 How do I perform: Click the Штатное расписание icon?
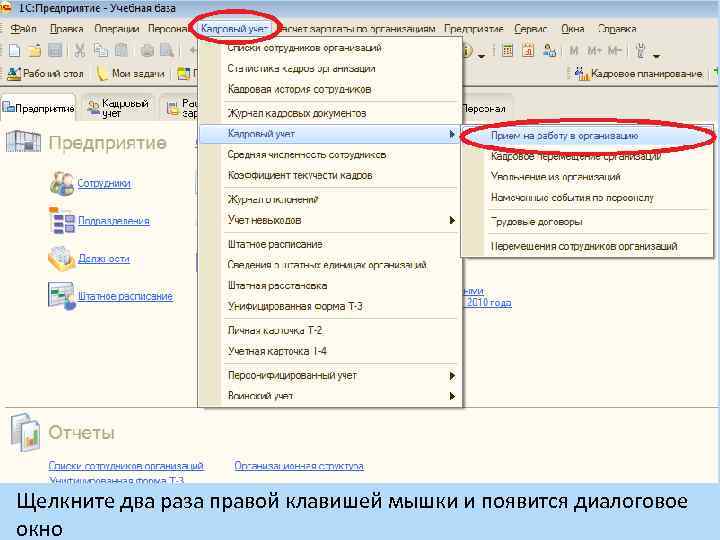coord(62,296)
